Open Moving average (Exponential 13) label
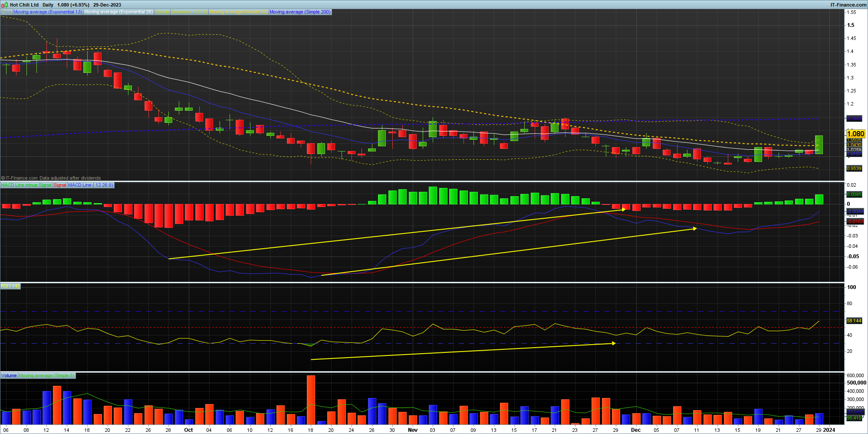Image resolution: width=868 pixels, height=434 pixels. pyautogui.click(x=48, y=12)
